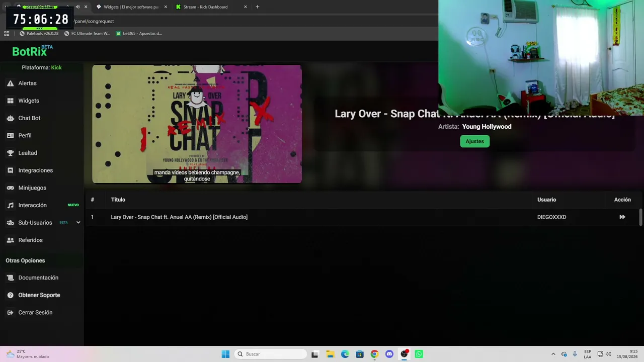The width and height of the screenshot is (644, 362).
Task: Open the Documentación icon
Action: [10, 278]
